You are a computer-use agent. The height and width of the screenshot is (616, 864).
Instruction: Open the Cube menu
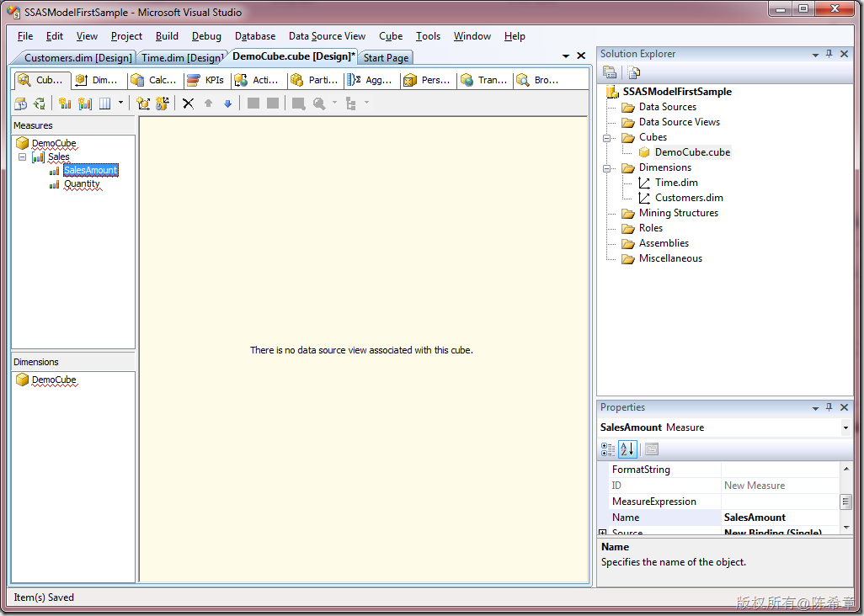(x=391, y=36)
